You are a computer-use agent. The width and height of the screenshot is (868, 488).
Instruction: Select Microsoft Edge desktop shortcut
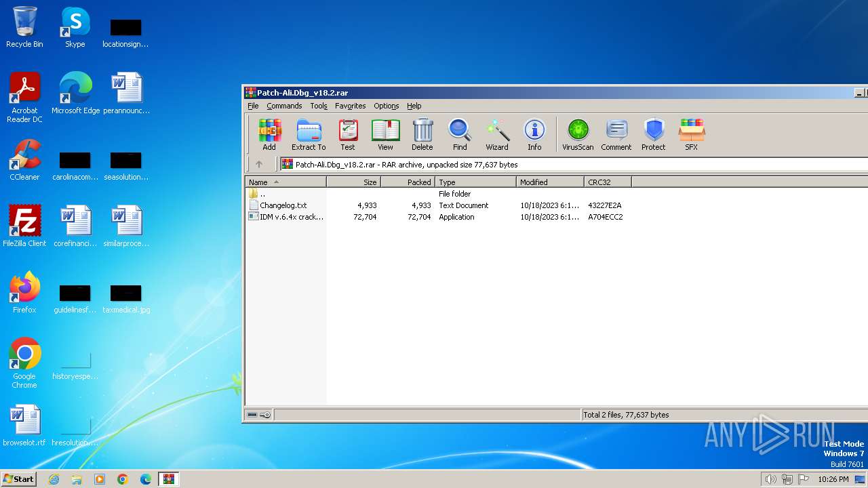(x=75, y=94)
